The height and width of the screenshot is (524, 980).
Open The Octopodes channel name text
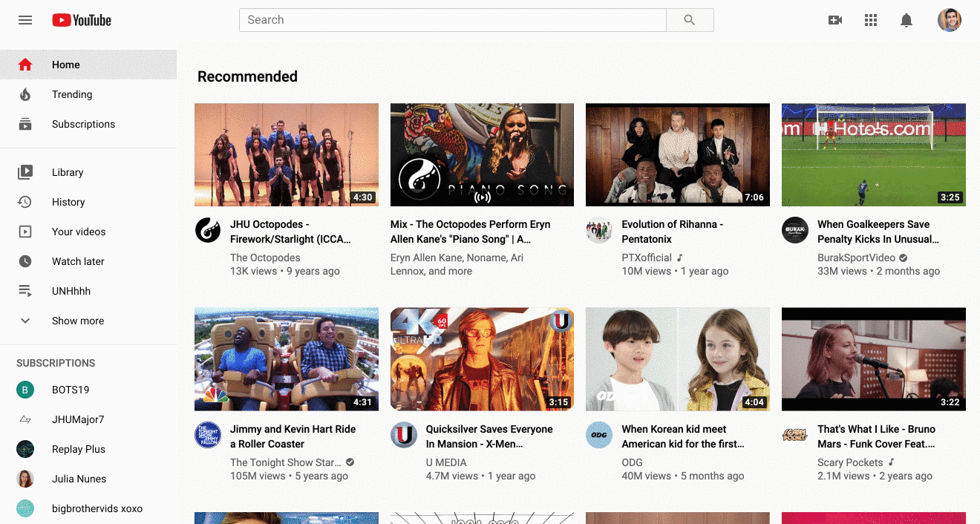point(265,258)
